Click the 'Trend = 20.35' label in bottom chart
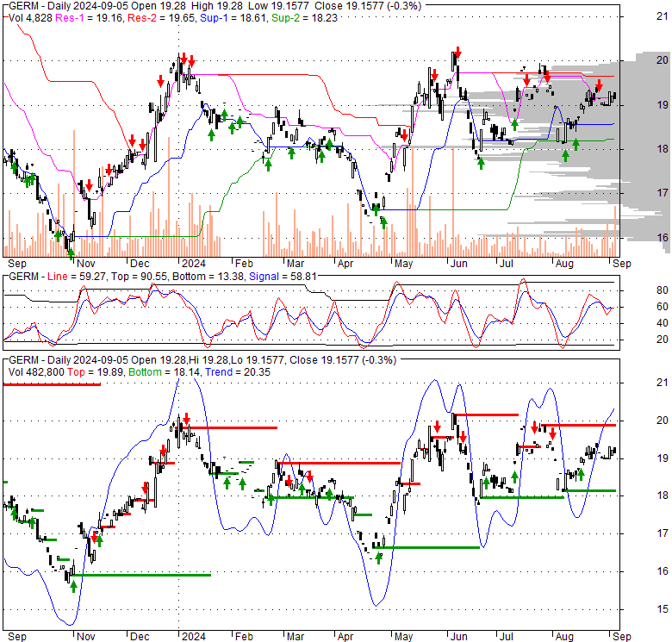 click(x=238, y=372)
